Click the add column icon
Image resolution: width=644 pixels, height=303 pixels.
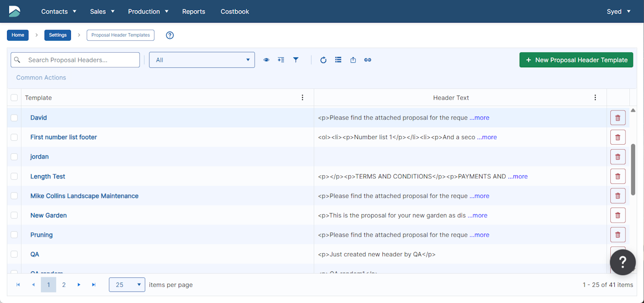coord(281,60)
